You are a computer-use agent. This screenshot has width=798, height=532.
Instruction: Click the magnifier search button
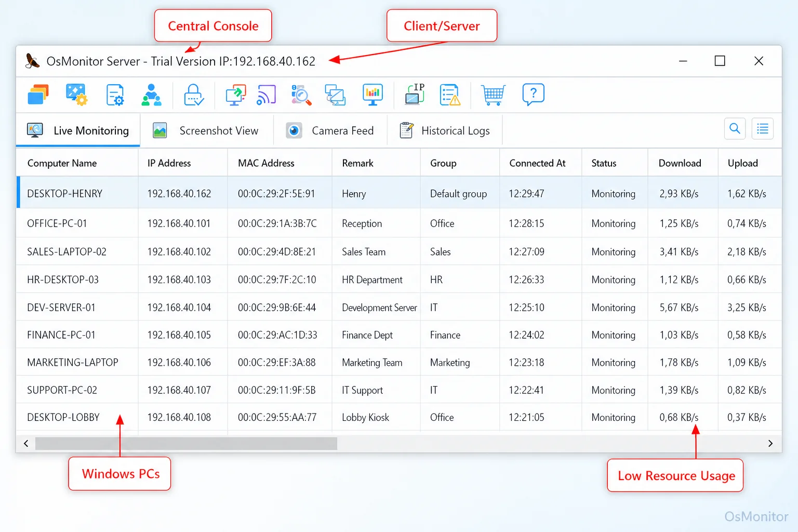pyautogui.click(x=735, y=128)
